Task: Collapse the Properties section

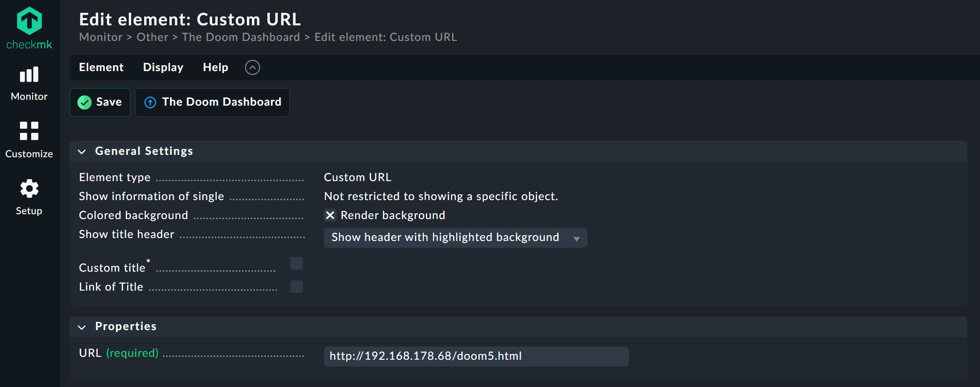Action: (x=82, y=327)
